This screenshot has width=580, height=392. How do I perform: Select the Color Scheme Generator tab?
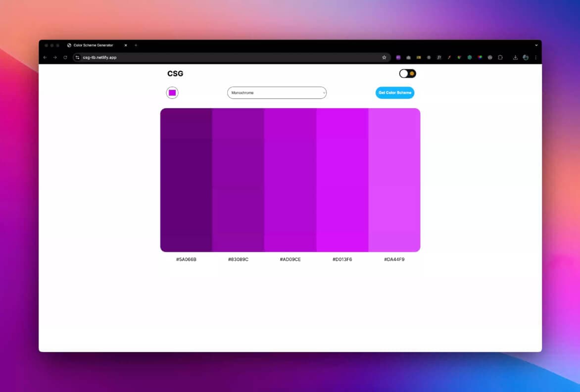tap(94, 45)
